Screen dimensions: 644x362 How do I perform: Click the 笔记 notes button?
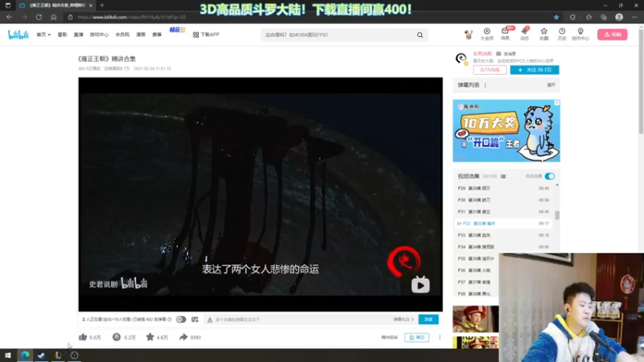[416, 337]
